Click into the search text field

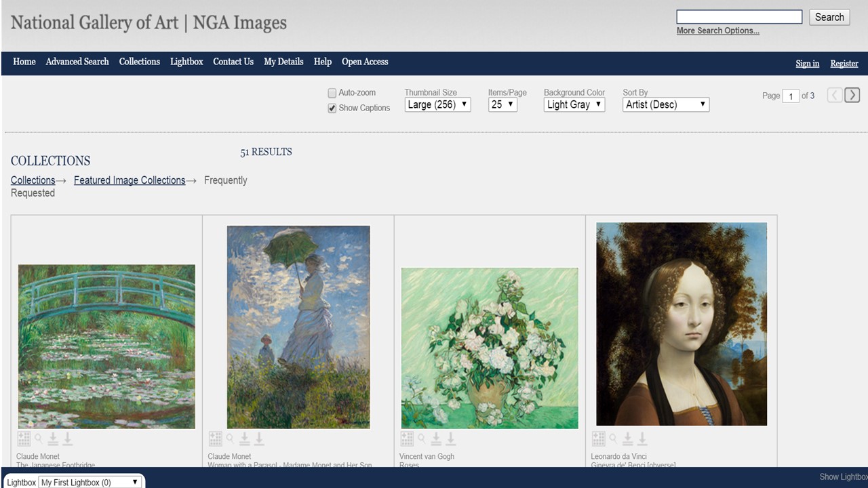[739, 17]
